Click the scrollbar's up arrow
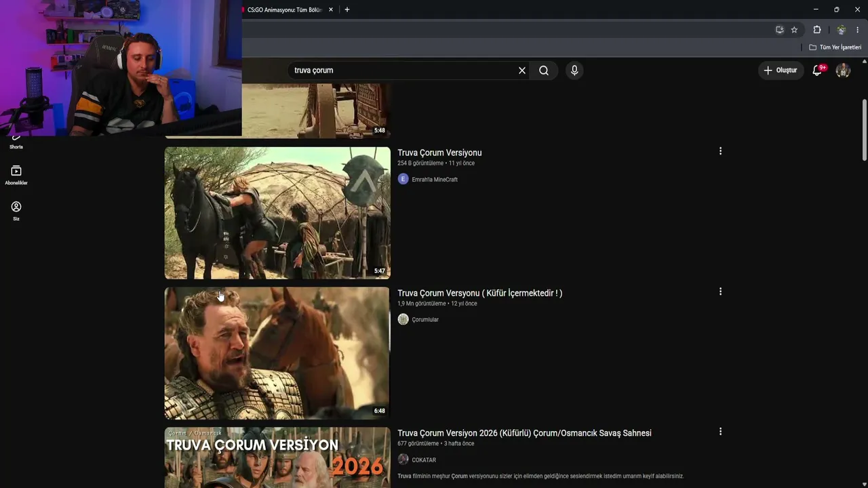 click(x=864, y=62)
